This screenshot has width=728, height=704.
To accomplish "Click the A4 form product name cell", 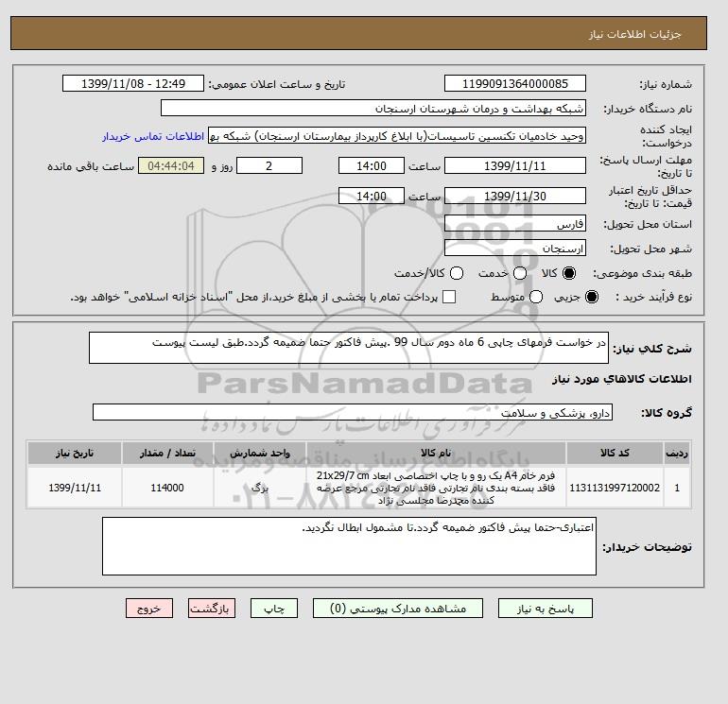I will click(436, 488).
